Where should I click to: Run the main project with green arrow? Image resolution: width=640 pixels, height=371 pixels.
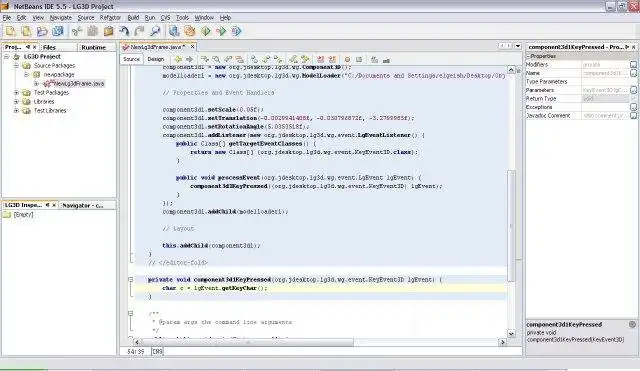206,31
